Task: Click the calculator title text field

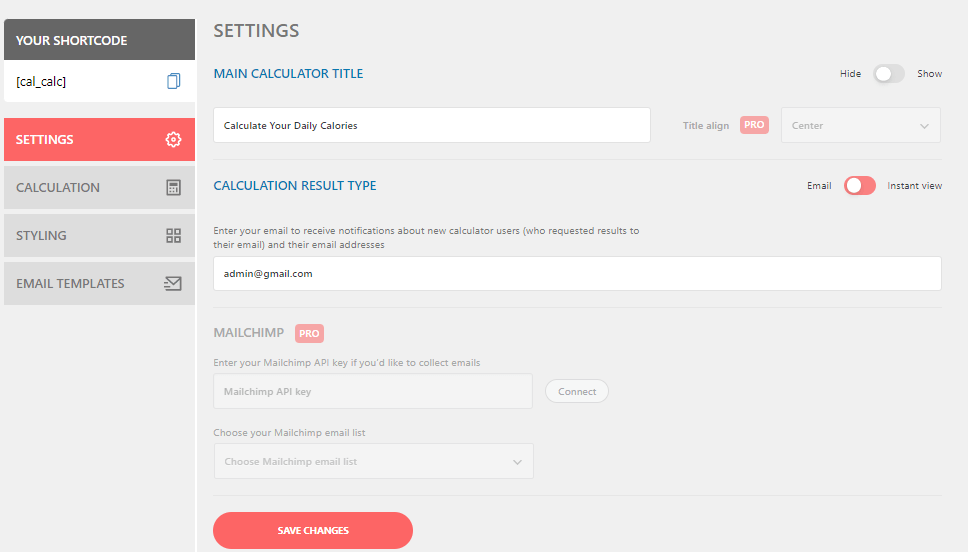Action: (432, 125)
